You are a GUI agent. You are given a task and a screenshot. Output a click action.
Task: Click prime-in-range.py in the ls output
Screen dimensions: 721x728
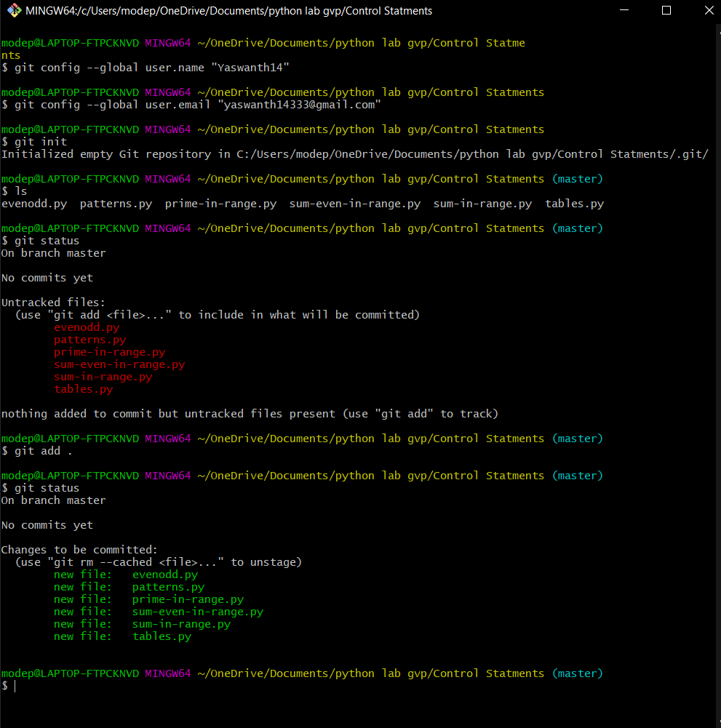pyautogui.click(x=220, y=204)
